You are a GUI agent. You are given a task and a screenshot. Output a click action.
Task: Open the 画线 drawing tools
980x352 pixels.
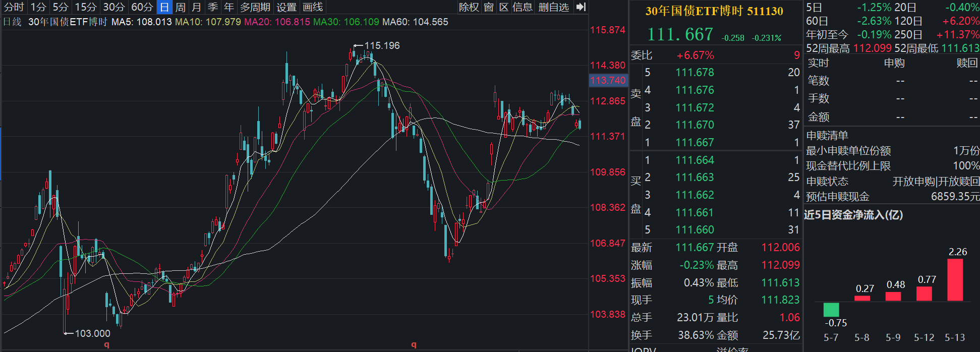point(313,7)
